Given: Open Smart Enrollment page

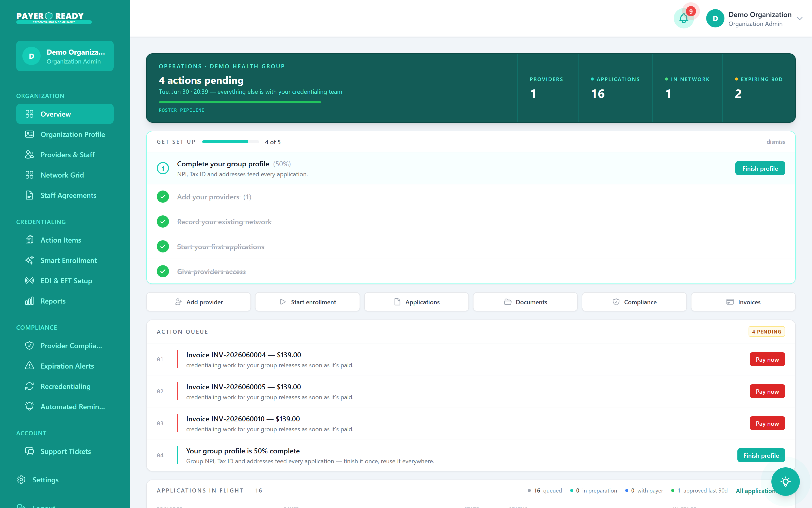Looking at the screenshot, I should click(x=65, y=260).
